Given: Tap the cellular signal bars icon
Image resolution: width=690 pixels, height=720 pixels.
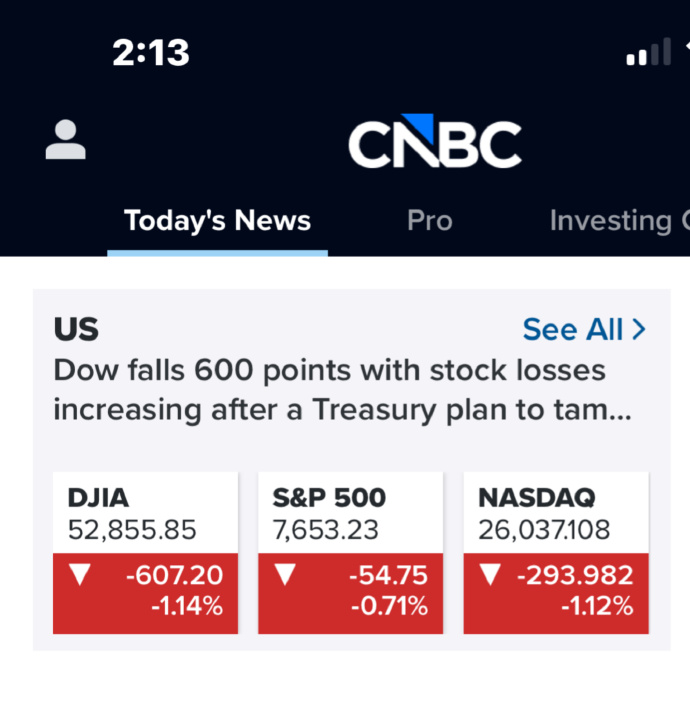Looking at the screenshot, I should point(649,51).
